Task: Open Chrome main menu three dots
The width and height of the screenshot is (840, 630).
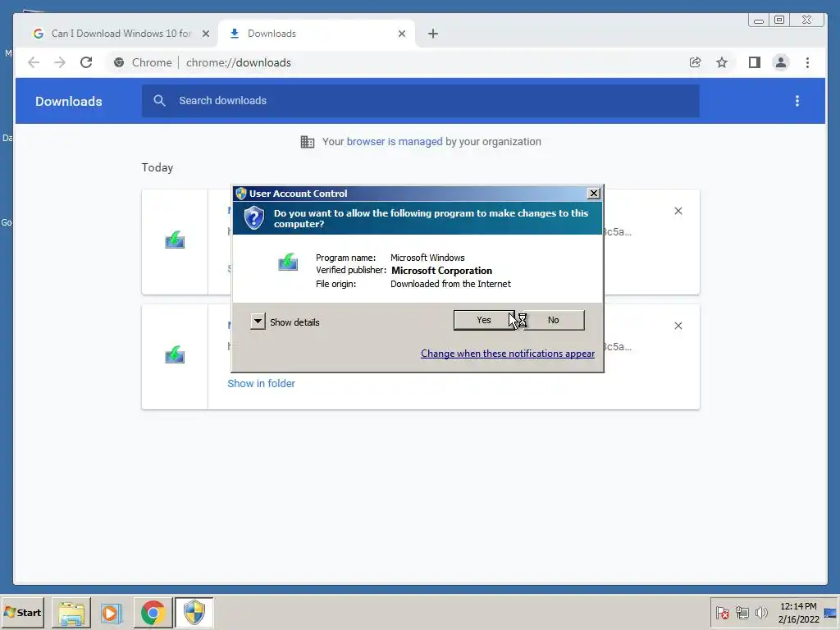Action: pyautogui.click(x=807, y=62)
